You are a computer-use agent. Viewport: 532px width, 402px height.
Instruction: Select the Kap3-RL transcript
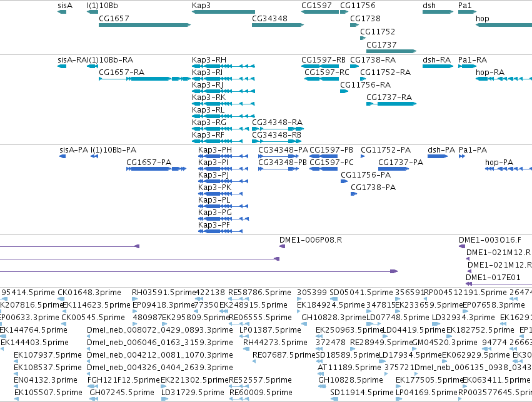223,116
